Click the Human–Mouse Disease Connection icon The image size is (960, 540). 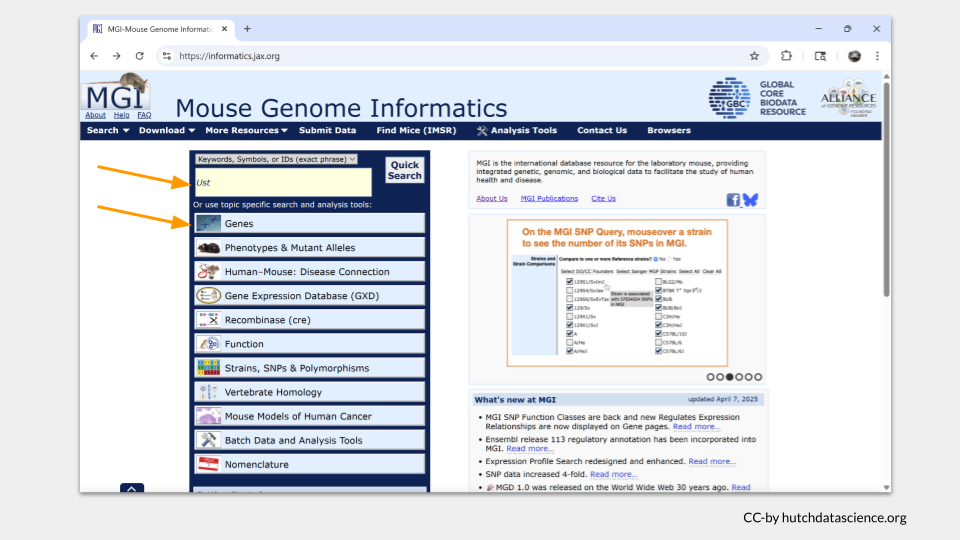tap(208, 271)
